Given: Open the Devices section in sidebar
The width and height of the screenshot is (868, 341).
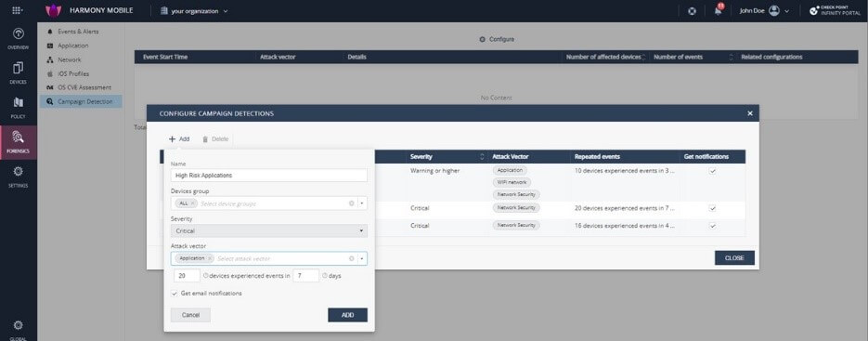Looking at the screenshot, I should click(19, 73).
